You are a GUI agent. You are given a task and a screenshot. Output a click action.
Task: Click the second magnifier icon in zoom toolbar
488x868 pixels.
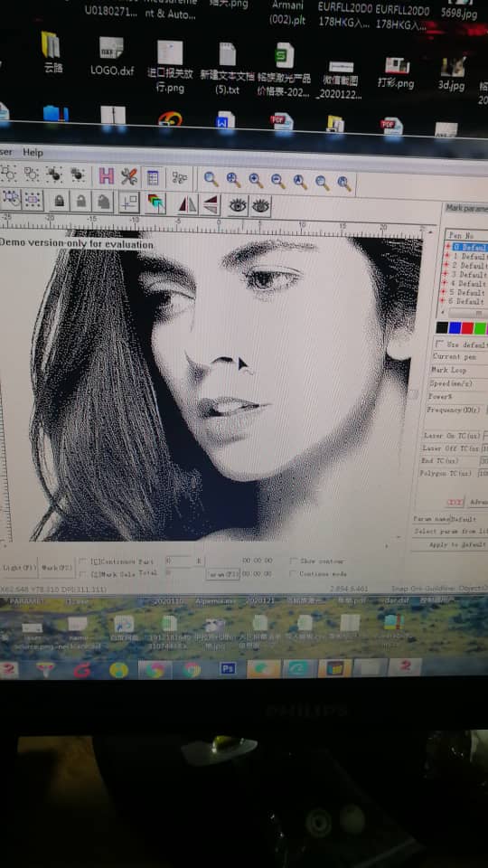[233, 179]
